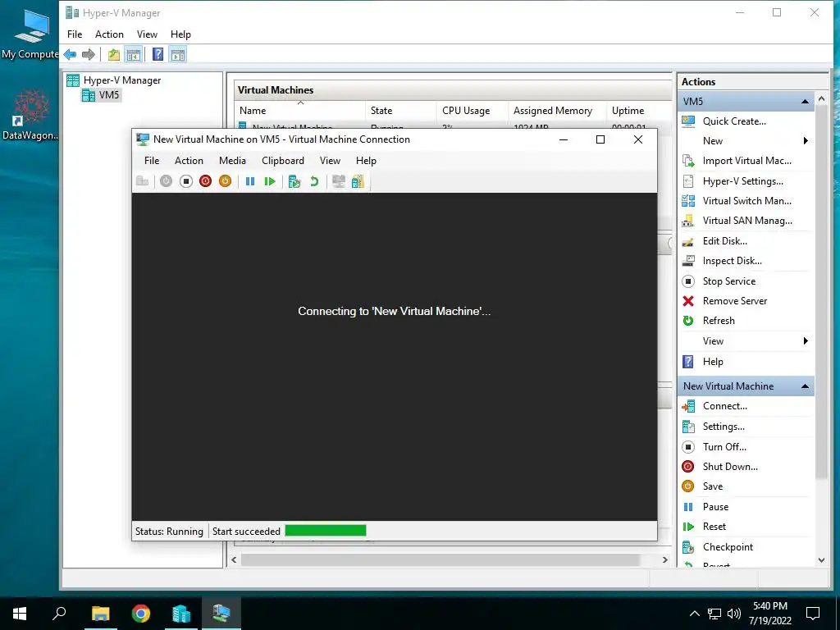The image size is (840, 630).
Task: Open File menu in VM Connection window
Action: point(152,161)
